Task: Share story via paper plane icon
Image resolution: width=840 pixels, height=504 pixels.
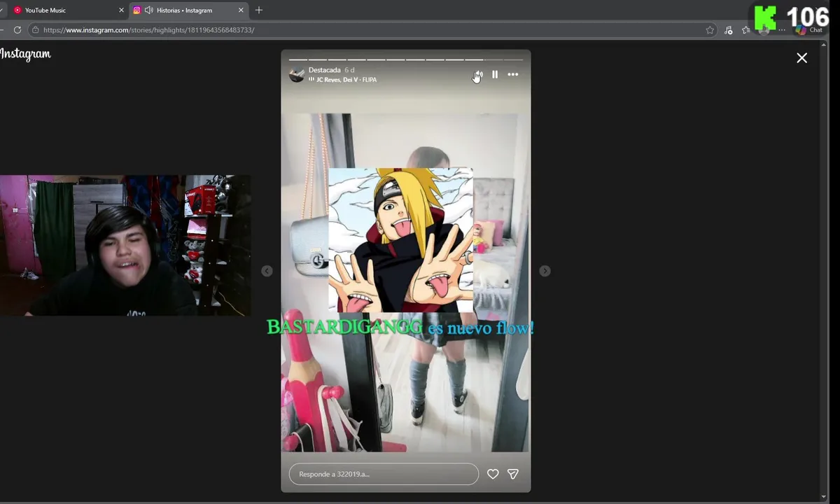Action: tap(512, 474)
